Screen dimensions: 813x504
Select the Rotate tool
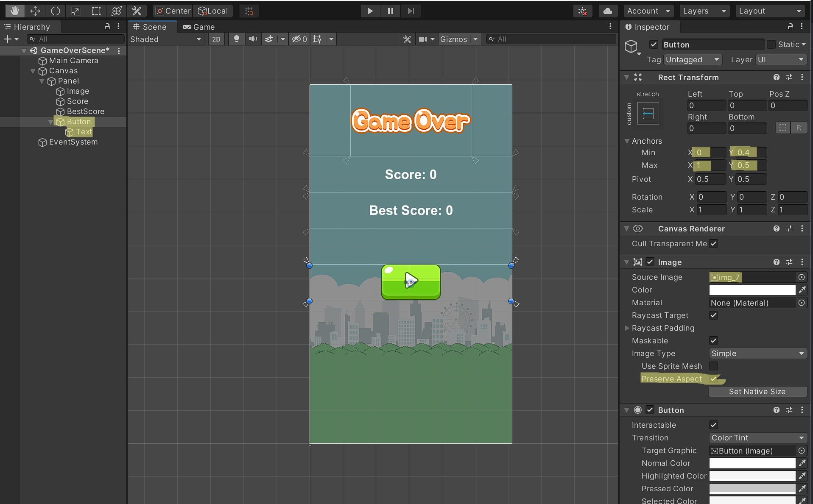coord(56,11)
